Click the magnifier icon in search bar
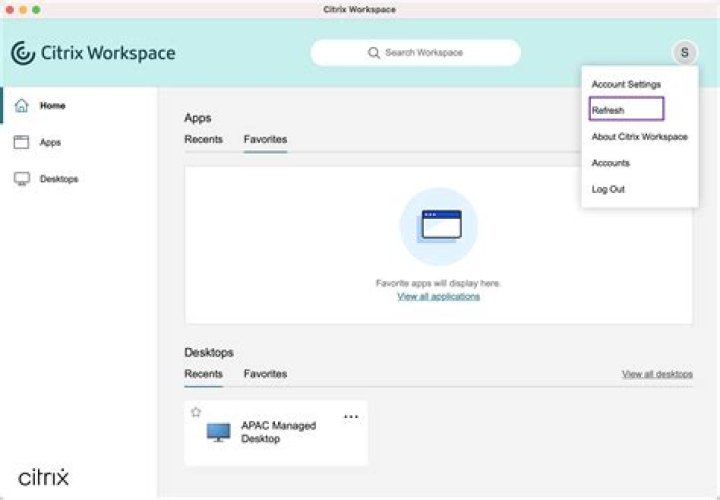This screenshot has width=720, height=500. coord(374,53)
